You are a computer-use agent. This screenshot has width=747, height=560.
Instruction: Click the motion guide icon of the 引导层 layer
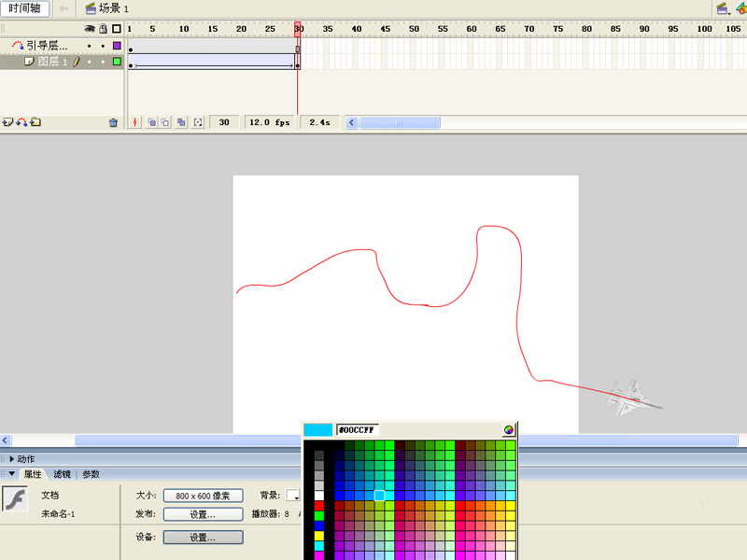18,45
